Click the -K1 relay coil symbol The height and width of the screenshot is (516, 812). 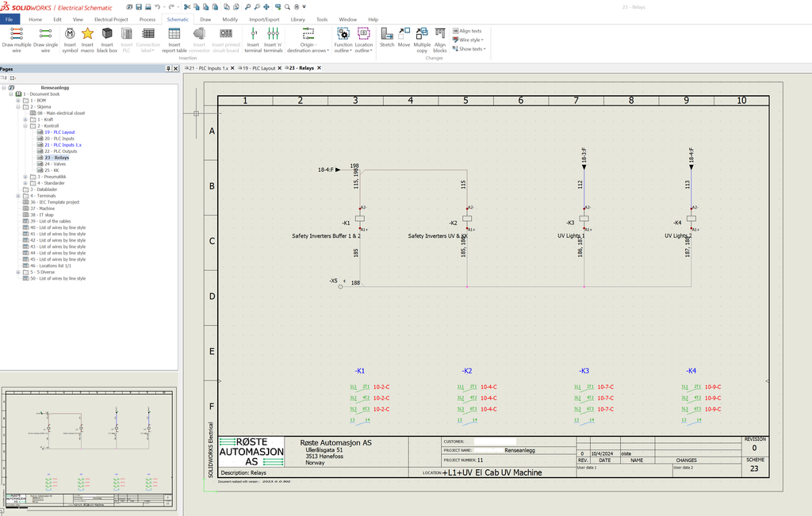point(360,219)
